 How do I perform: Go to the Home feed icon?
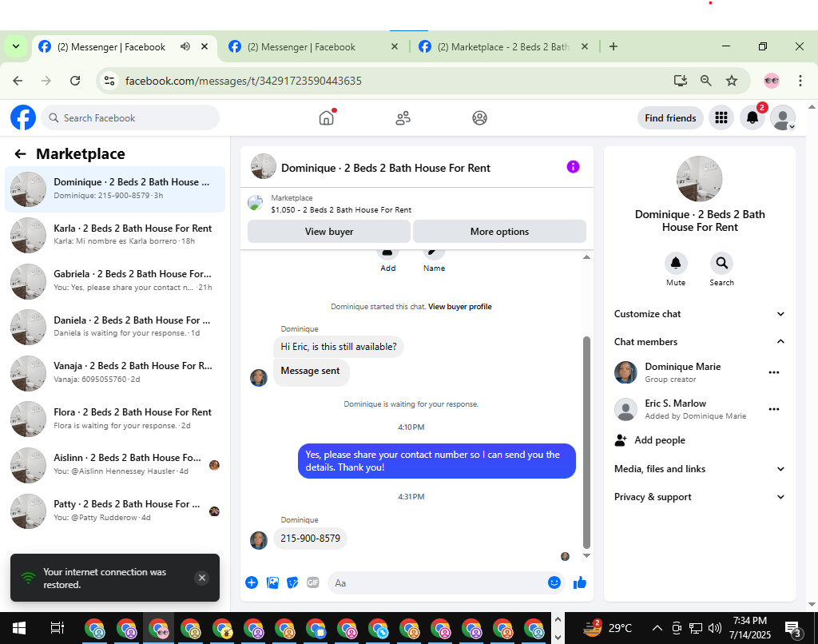[x=327, y=118]
